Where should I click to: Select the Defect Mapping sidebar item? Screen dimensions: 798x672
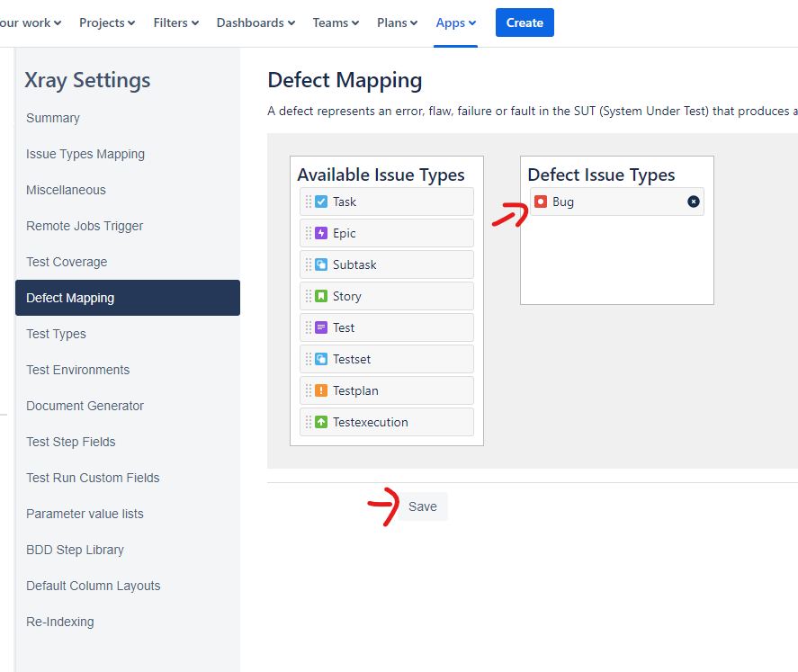(x=128, y=298)
